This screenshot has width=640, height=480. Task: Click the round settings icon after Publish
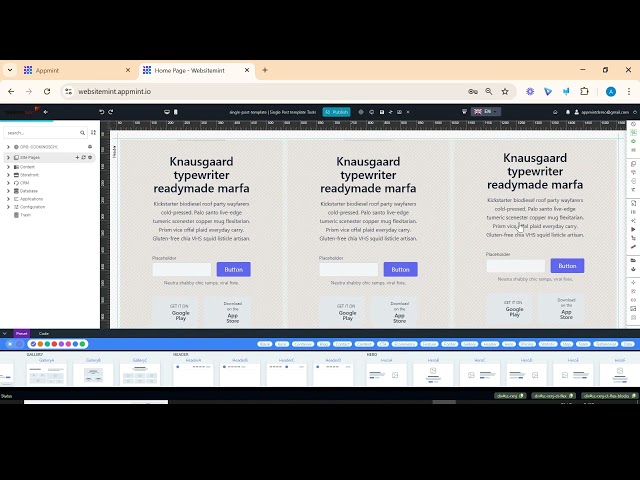[x=361, y=112]
